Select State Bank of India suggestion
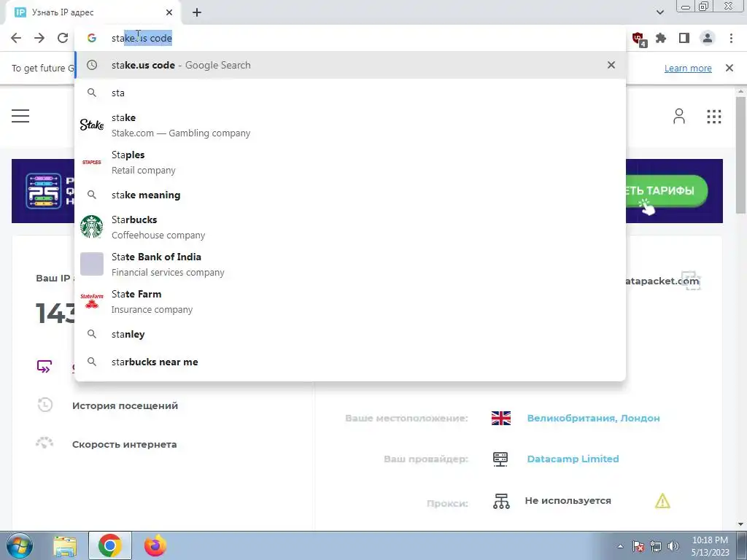Screen dimensions: 747x560 click(x=350, y=264)
